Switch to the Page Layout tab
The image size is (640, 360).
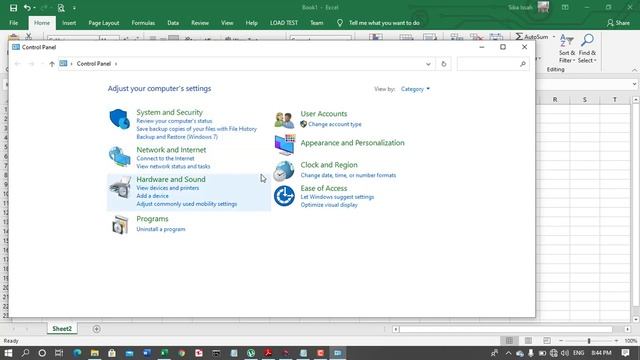point(104,23)
